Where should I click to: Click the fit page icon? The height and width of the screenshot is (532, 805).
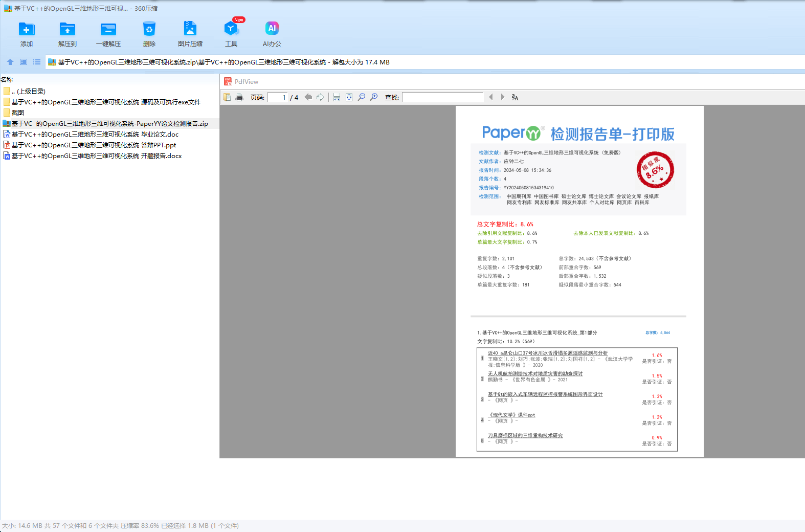[x=349, y=97]
